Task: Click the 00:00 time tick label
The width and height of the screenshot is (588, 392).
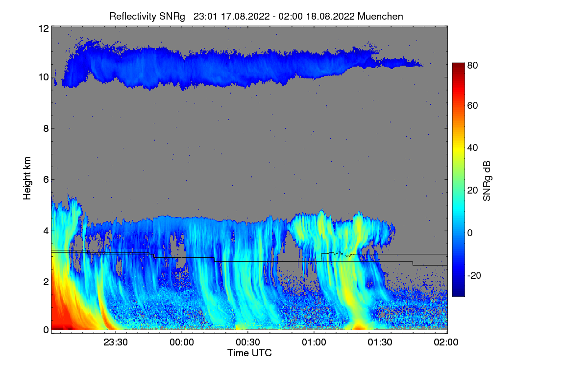Action: [x=182, y=342]
